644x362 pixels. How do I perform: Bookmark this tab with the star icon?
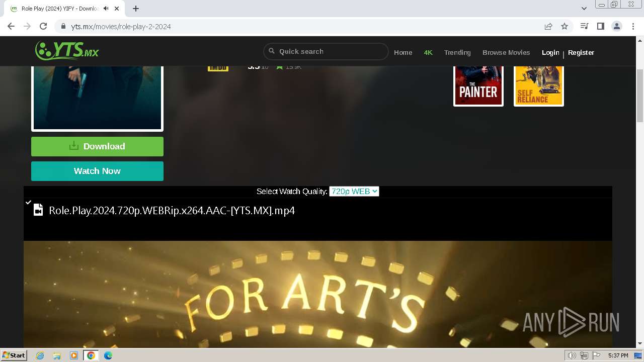coord(565,27)
